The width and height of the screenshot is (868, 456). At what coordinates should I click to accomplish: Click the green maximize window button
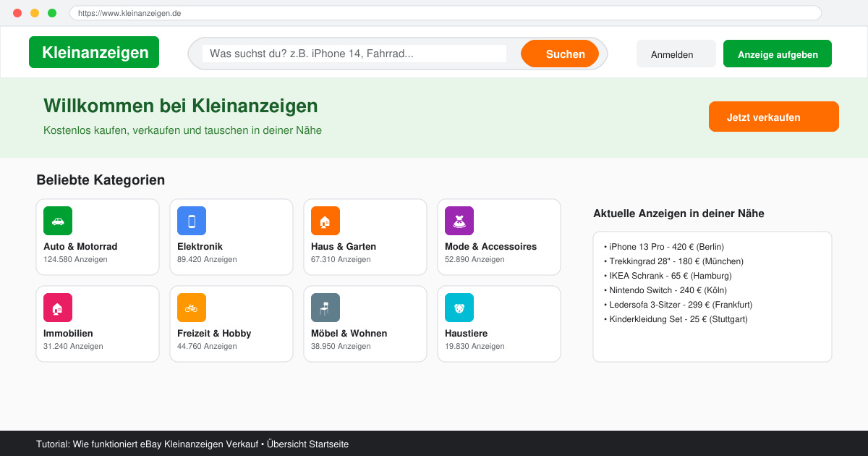pos(52,13)
